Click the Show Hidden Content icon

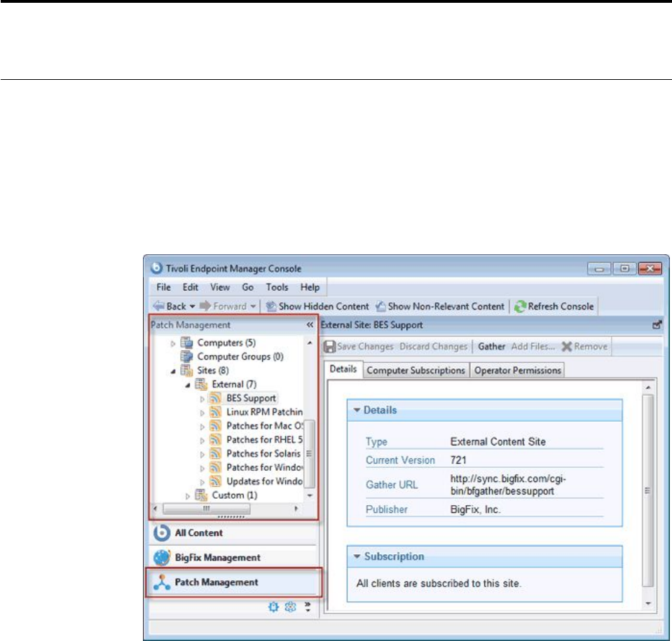(x=271, y=307)
